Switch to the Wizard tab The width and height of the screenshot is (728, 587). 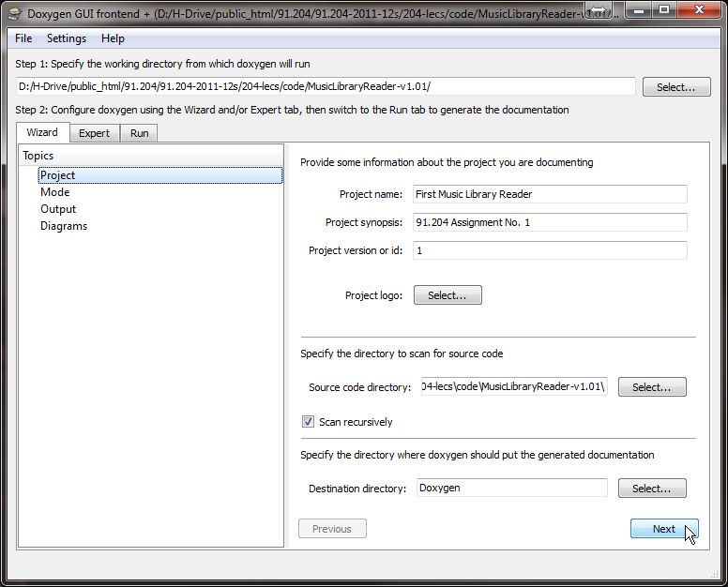pos(43,132)
